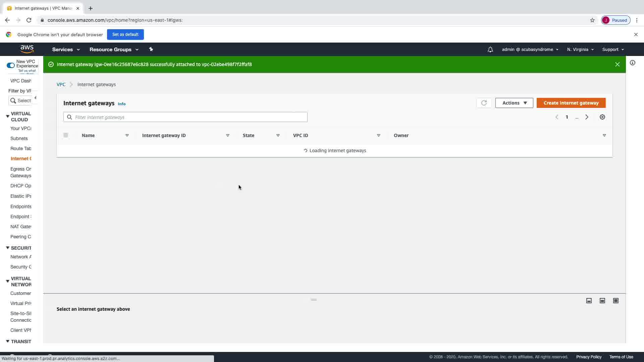
Task: Dismiss the green success banner
Action: 617,64
